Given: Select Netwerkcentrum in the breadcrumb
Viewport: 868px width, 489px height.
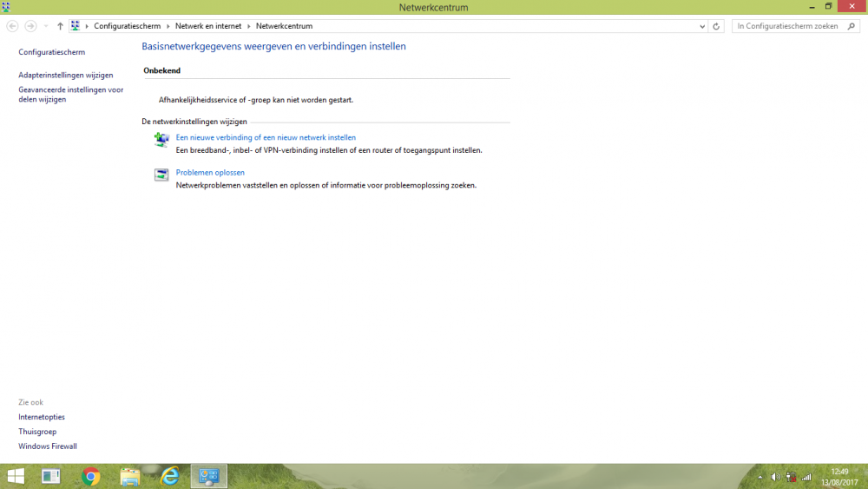Looking at the screenshot, I should pos(284,26).
